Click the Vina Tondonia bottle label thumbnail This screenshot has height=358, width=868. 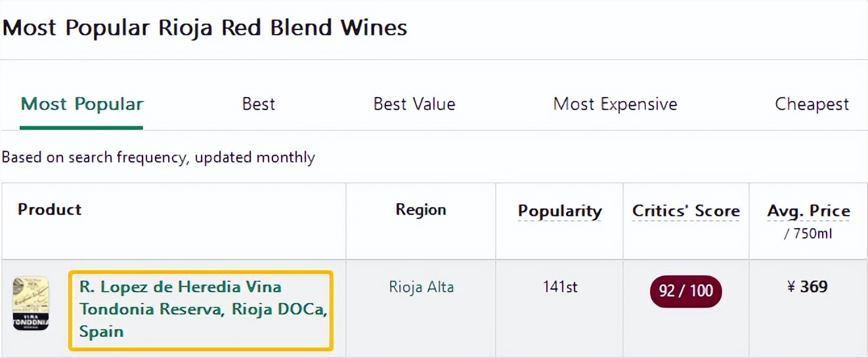(31, 303)
